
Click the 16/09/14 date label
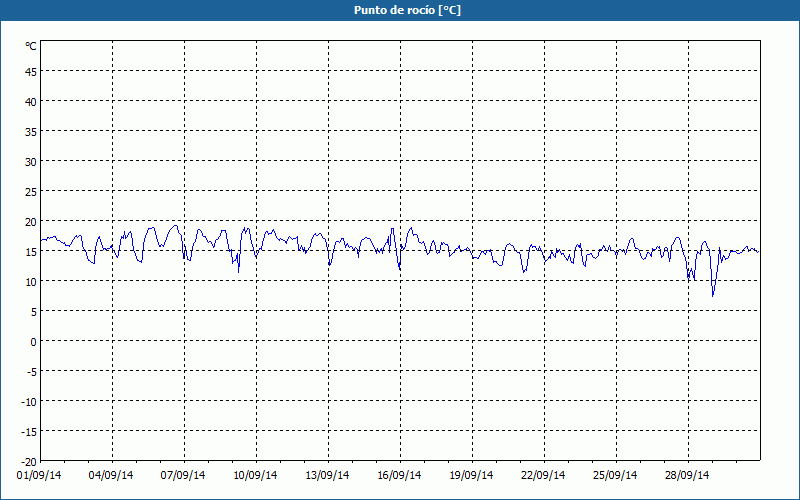[399, 475]
